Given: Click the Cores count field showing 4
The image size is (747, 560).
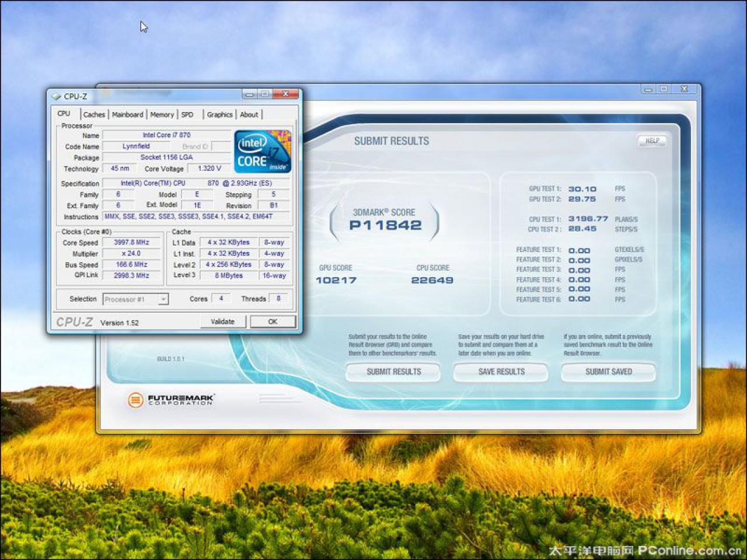Looking at the screenshot, I should [x=221, y=299].
